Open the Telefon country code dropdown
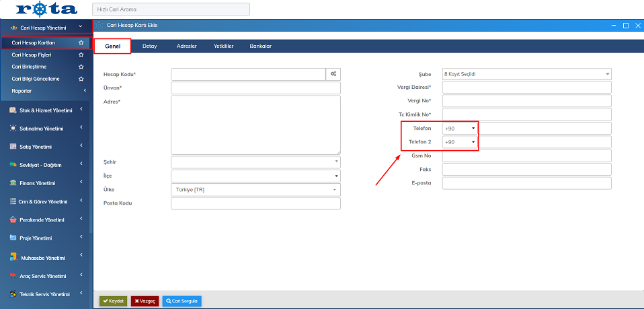644x309 pixels. tap(460, 128)
